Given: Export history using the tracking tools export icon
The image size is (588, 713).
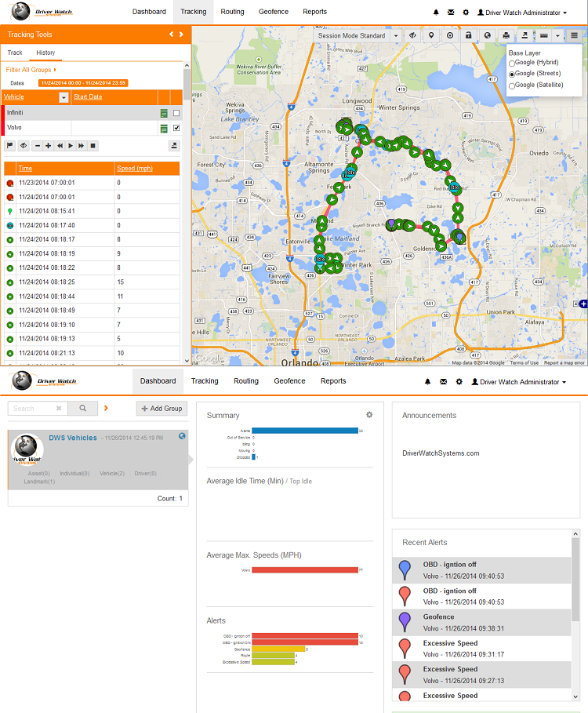Looking at the screenshot, I should click(174, 146).
